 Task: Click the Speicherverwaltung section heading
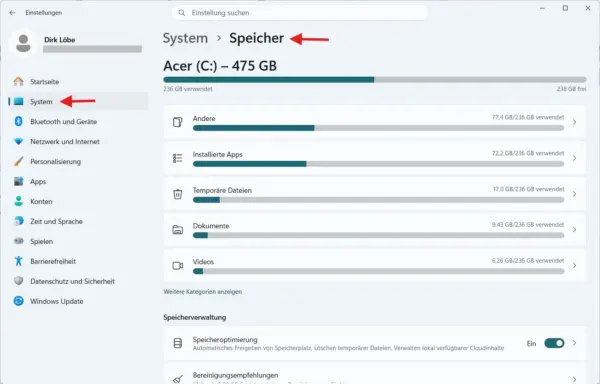pos(195,317)
